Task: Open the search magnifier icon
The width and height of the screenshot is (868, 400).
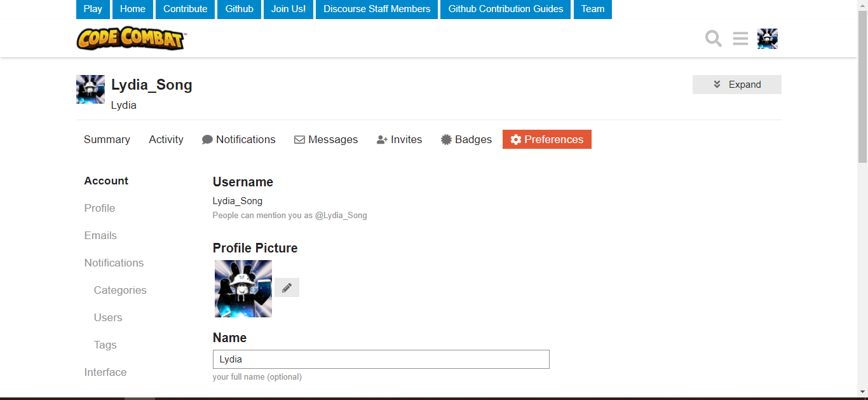Action: 714,39
